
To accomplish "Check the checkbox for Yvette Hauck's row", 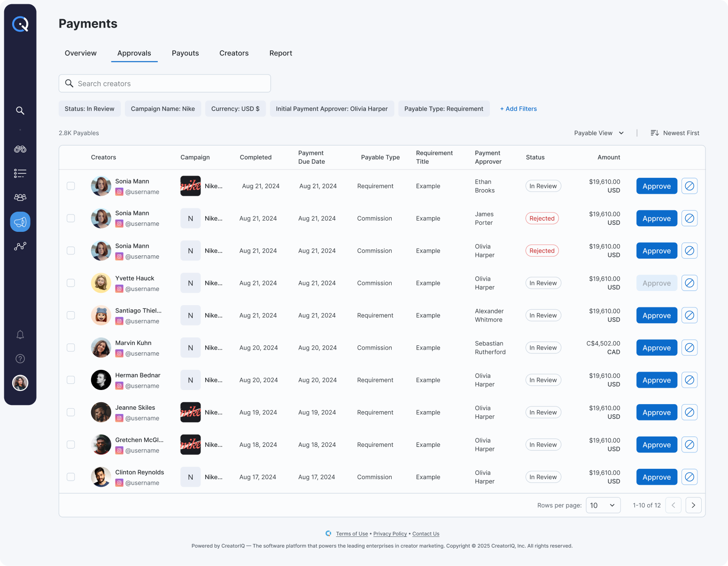I will click(x=70, y=283).
